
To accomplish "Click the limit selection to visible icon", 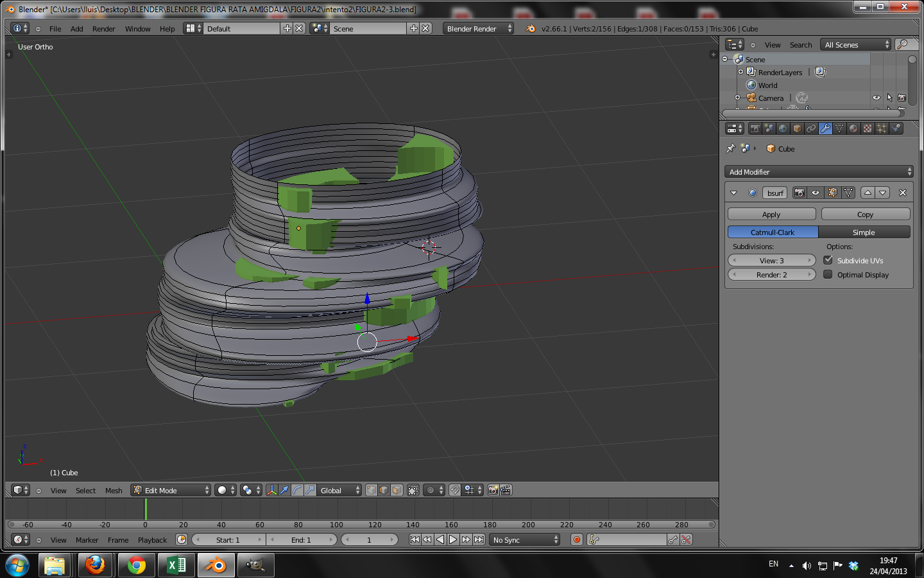I will tap(413, 491).
